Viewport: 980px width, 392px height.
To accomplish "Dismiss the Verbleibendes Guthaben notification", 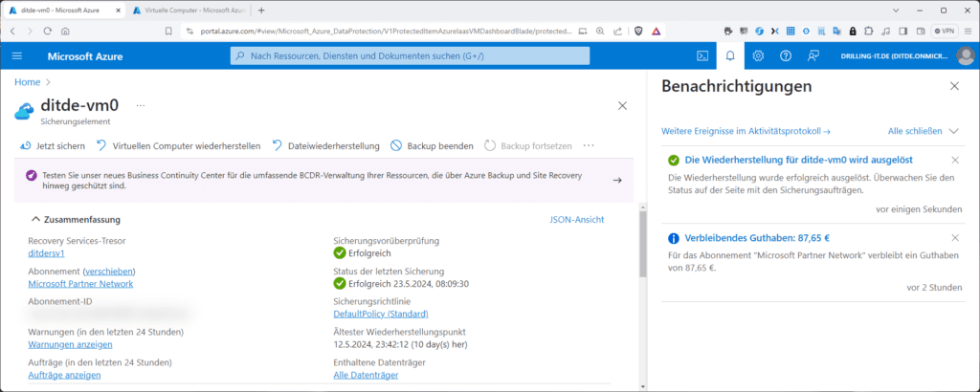I will click(x=955, y=238).
